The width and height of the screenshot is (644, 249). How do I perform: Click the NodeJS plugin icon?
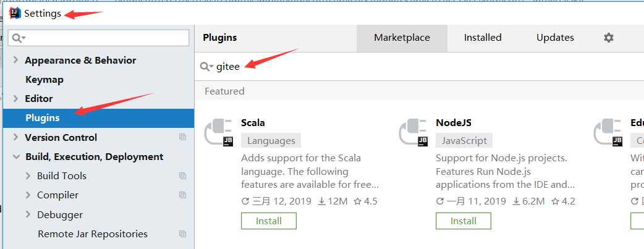[x=413, y=132]
